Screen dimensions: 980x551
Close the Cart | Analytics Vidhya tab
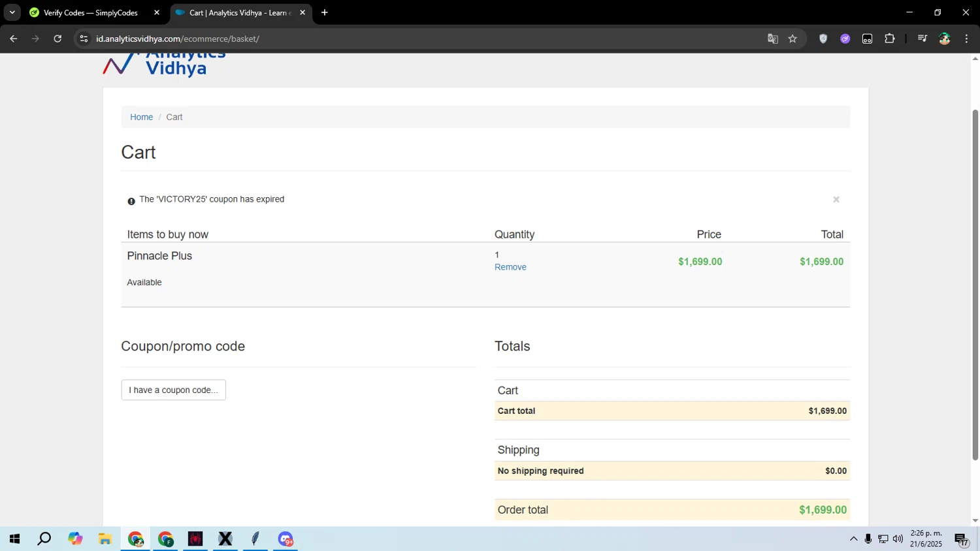pos(302,12)
